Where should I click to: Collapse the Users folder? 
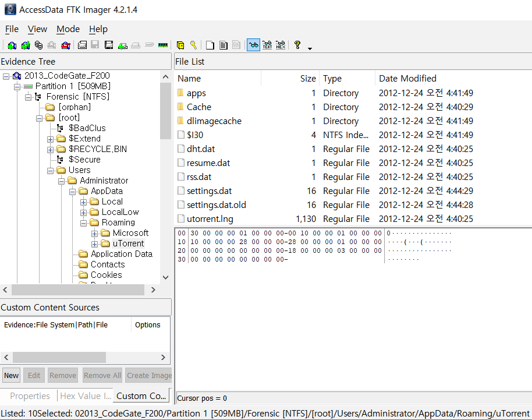coord(50,171)
